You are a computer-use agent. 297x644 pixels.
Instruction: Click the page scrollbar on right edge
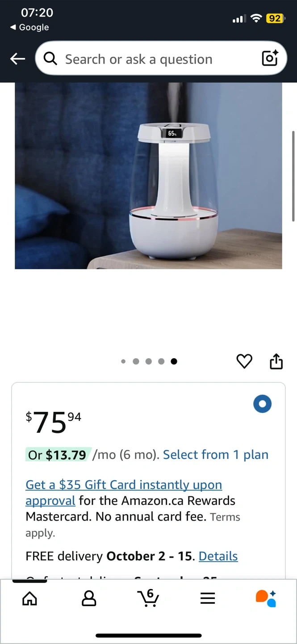coord(293,176)
